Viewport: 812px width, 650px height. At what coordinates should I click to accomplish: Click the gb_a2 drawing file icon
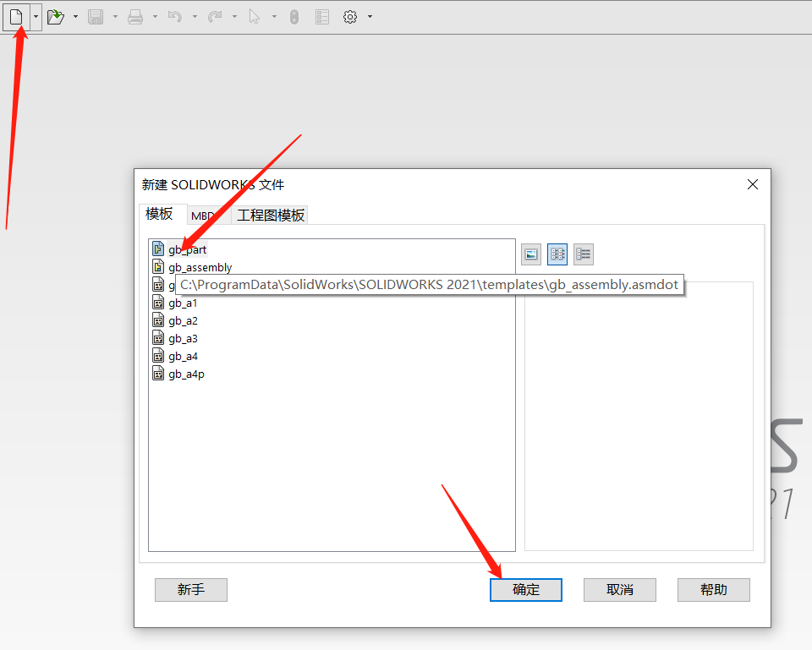click(x=158, y=320)
